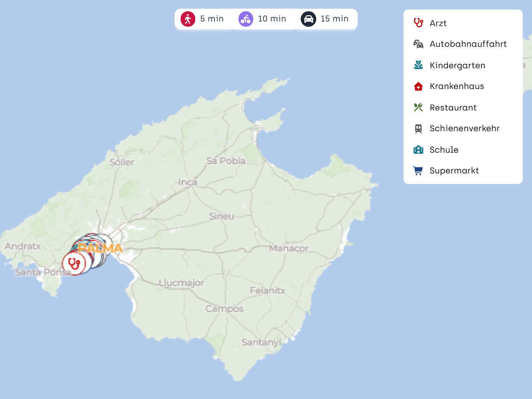This screenshot has height=399, width=532.
Task: Select the '5 min' travel time label
Action: [211, 19]
